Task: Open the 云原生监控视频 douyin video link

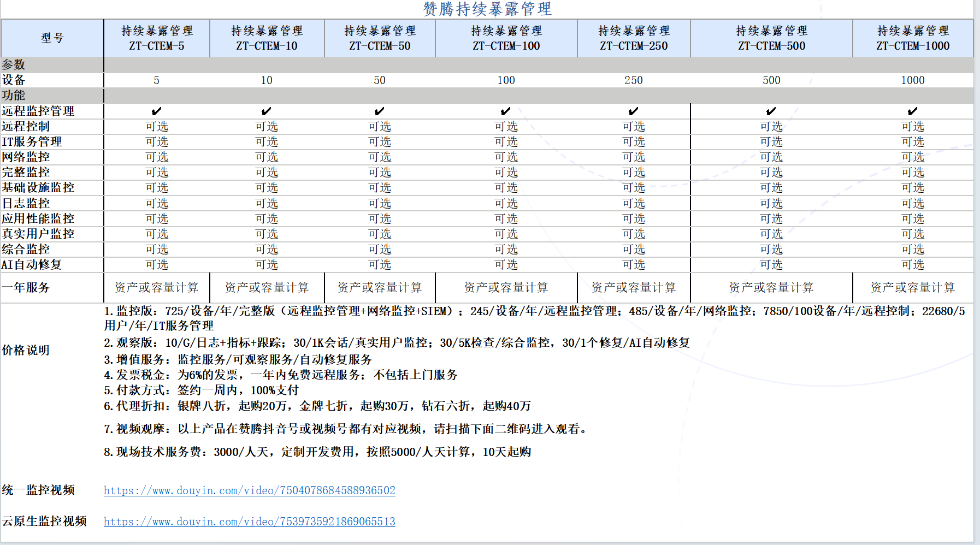Action: click(249, 522)
